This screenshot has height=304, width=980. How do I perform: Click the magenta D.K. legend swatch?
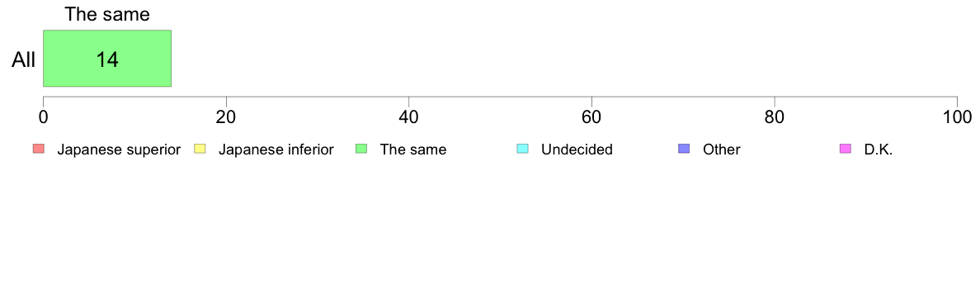click(846, 149)
